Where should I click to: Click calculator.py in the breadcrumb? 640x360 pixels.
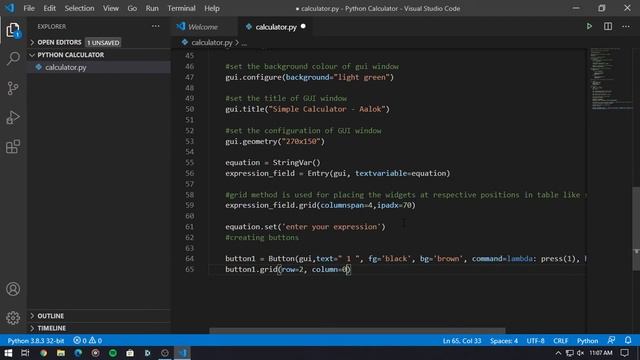pyautogui.click(x=211, y=42)
